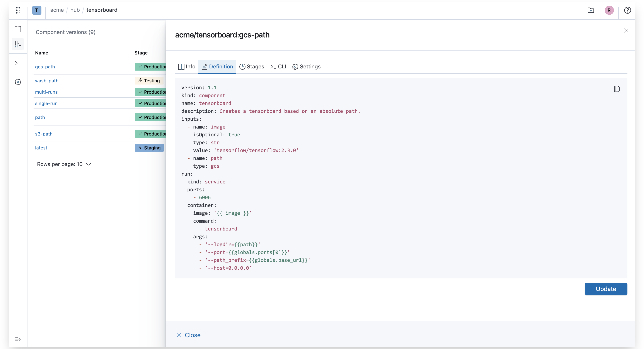This screenshot has height=349, width=644.
Task: Click the '--host=0.0.0.0' argument
Action: coord(228,268)
